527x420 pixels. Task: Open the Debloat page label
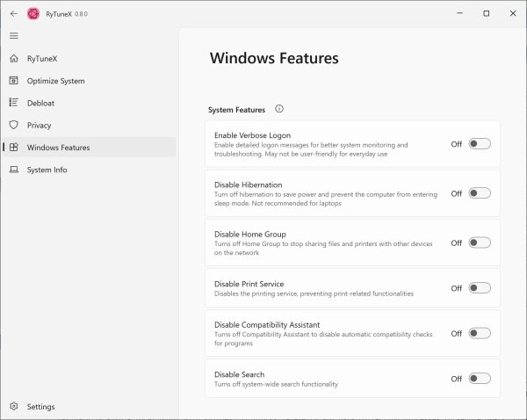[40, 103]
